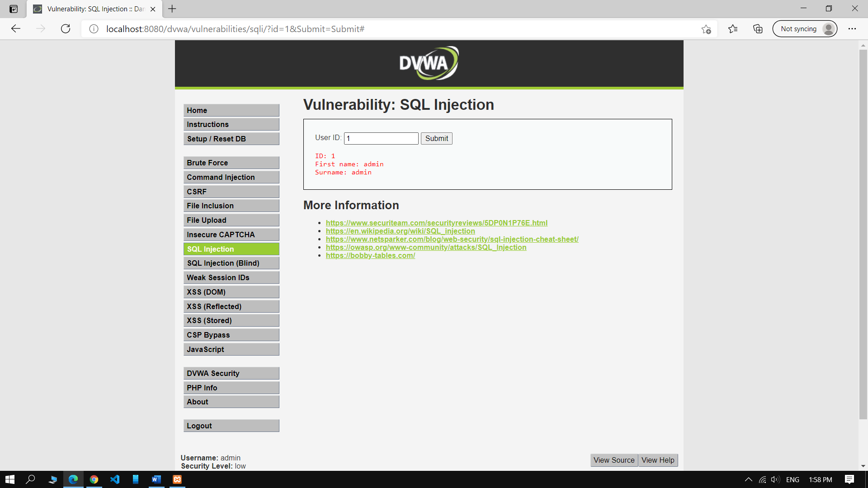Open the bobby-tables.com link
The width and height of the screenshot is (868, 488).
pyautogui.click(x=370, y=255)
